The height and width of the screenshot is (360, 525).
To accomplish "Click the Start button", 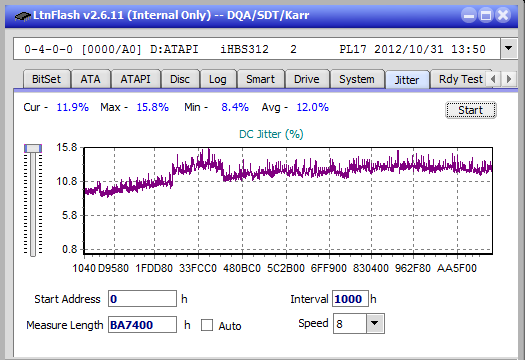I will click(470, 110).
